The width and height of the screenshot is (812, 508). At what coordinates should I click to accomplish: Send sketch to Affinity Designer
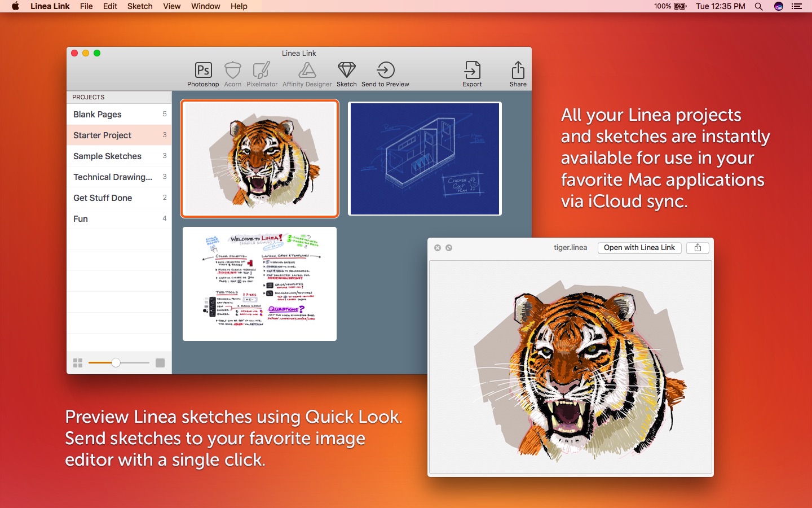click(307, 71)
